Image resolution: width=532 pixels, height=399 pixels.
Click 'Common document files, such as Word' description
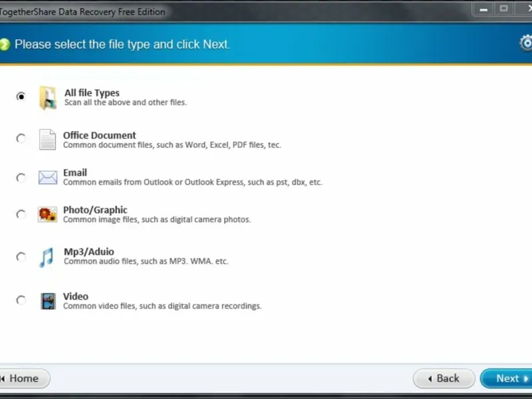(172, 145)
